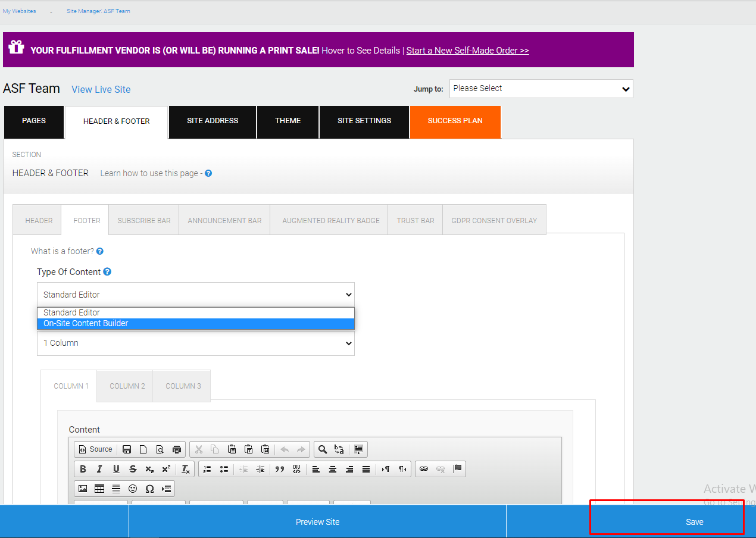Select the COLUMN 2 tab
The width and height of the screenshot is (756, 538).
point(127,386)
